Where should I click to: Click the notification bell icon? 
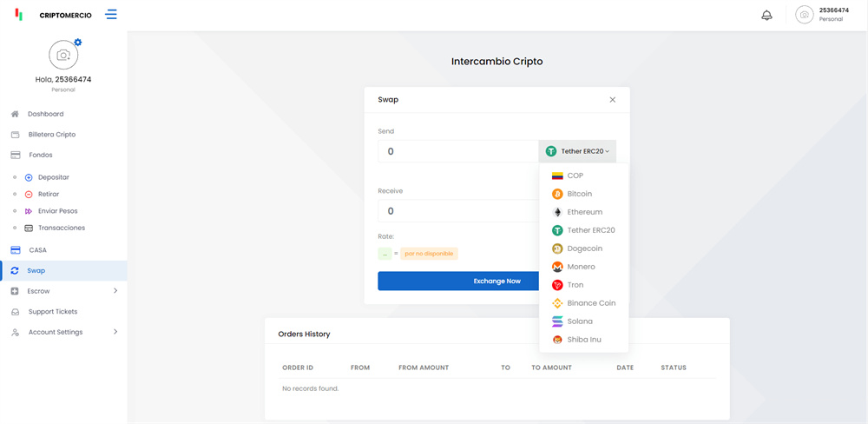tap(766, 16)
